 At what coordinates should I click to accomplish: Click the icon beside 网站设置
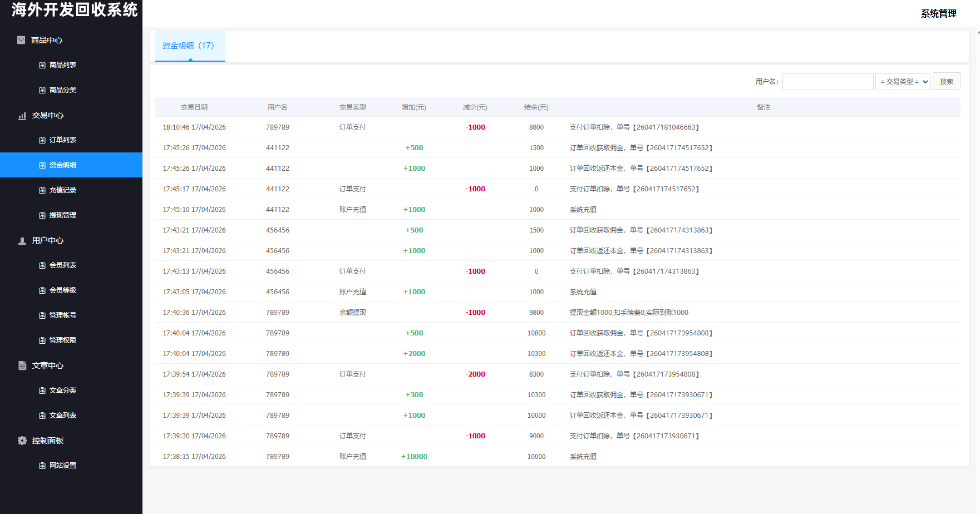[41, 465]
